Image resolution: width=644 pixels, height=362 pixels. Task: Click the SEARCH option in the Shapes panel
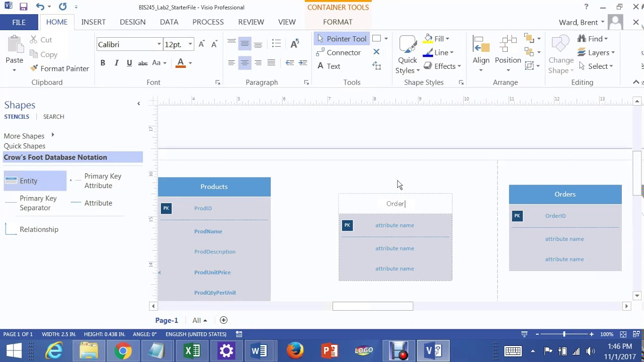[53, 117]
